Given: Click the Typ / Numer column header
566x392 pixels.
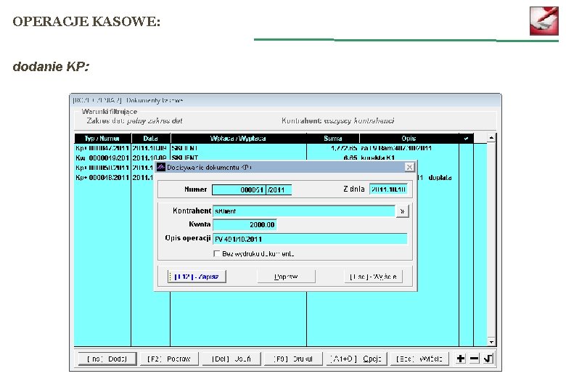Looking at the screenshot, I should click(x=102, y=138).
